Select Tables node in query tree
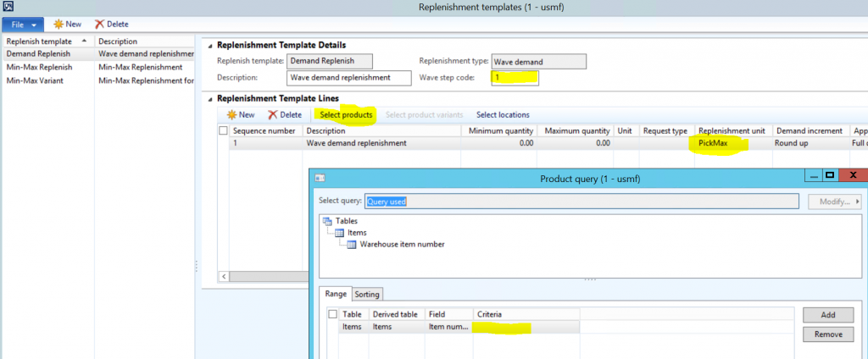This screenshot has width=868, height=359. tap(340, 221)
